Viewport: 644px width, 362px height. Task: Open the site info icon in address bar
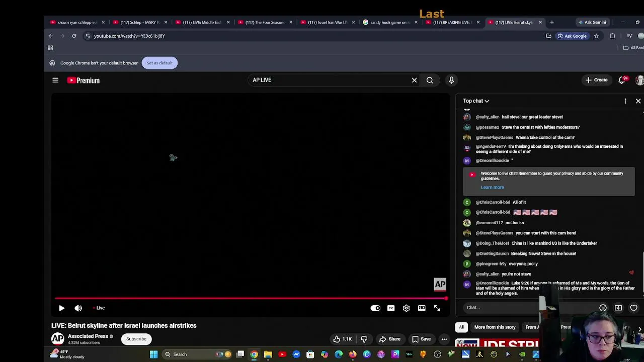pyautogui.click(x=88, y=36)
